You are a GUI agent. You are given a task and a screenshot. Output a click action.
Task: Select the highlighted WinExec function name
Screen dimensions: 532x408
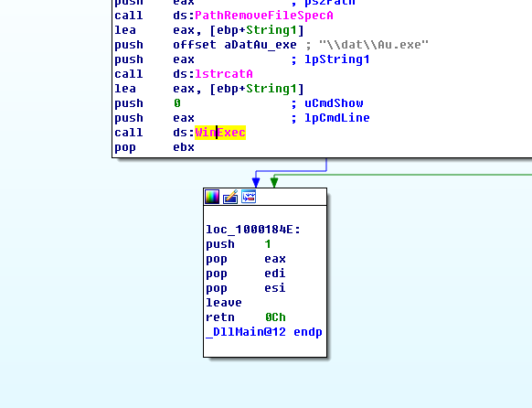click(x=220, y=133)
